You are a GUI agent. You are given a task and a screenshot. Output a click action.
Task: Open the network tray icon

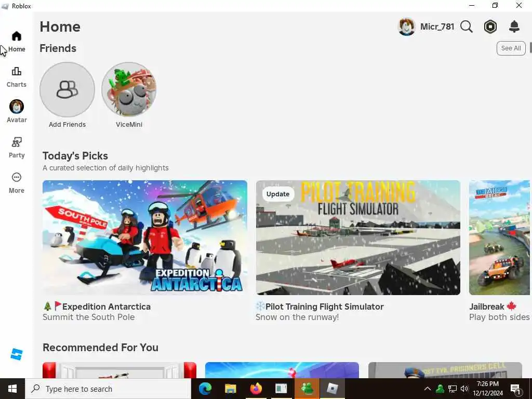coord(453,389)
